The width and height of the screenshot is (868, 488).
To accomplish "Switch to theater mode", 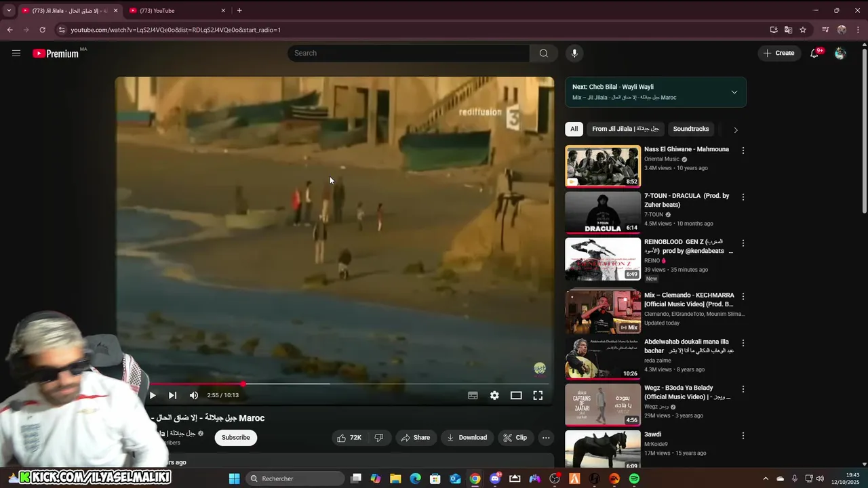I will (516, 395).
